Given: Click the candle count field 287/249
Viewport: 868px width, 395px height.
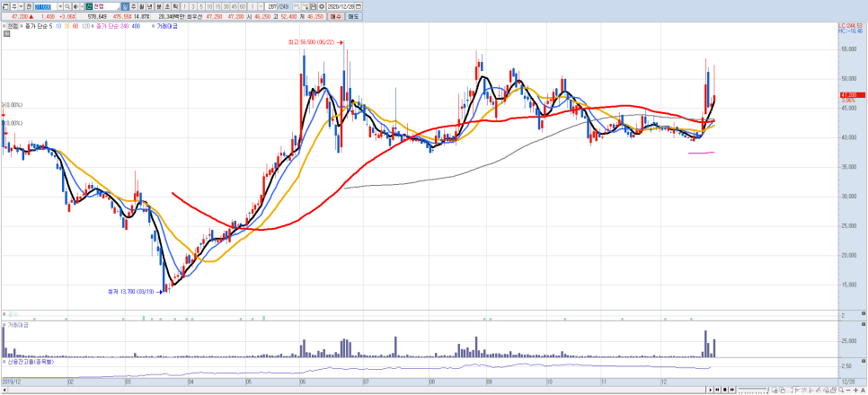Looking at the screenshot, I should pyautogui.click(x=278, y=6).
